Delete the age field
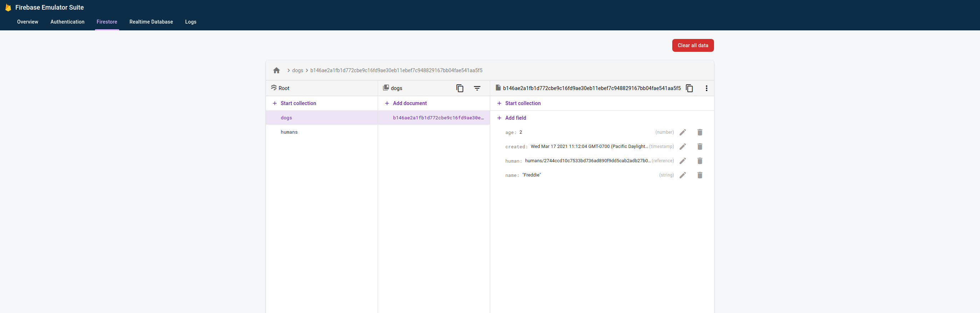Screen dimensions: 980x313 700,132
